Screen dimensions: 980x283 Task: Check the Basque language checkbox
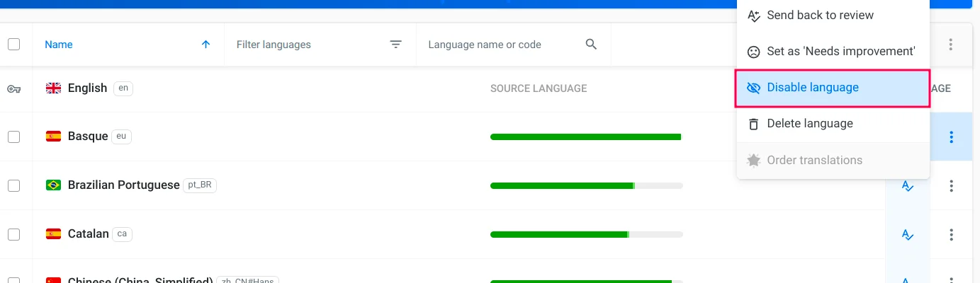(14, 137)
